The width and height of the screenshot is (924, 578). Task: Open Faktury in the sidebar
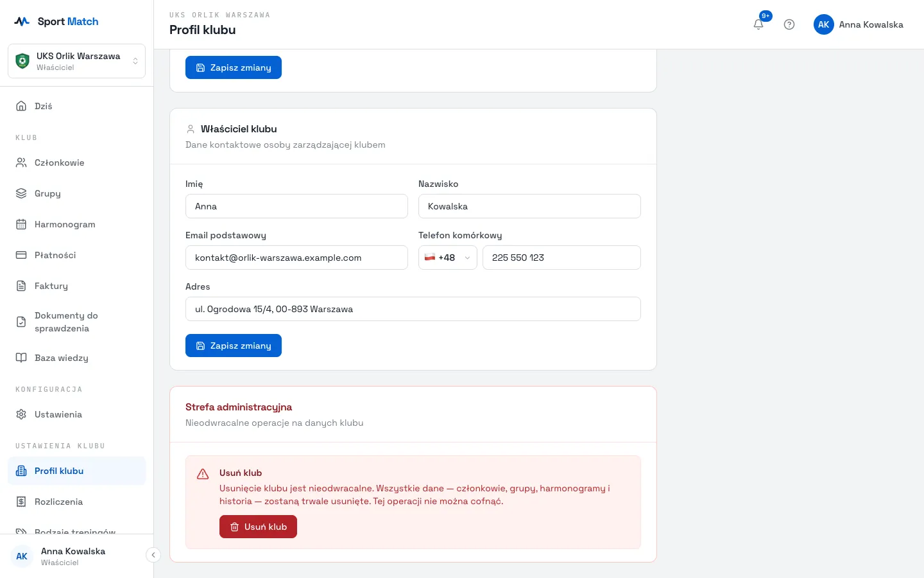point(77,286)
